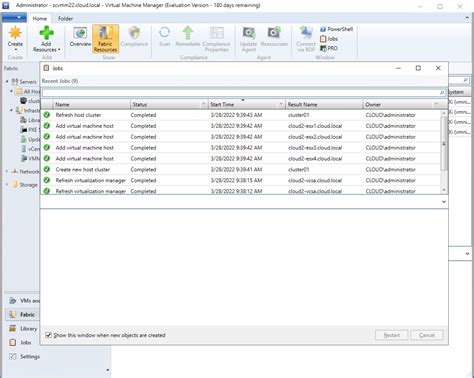Click the Update Agent icon
The height and width of the screenshot is (378, 474).
click(x=248, y=39)
